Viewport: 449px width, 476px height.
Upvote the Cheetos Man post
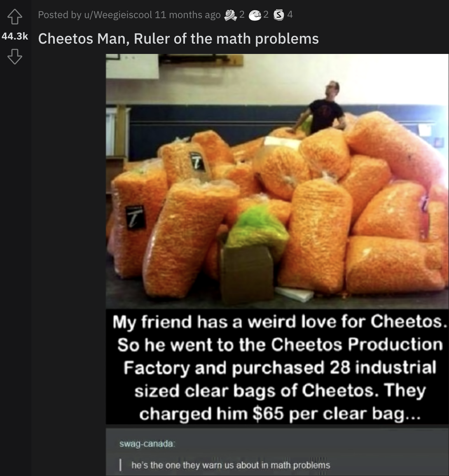pos(14,16)
